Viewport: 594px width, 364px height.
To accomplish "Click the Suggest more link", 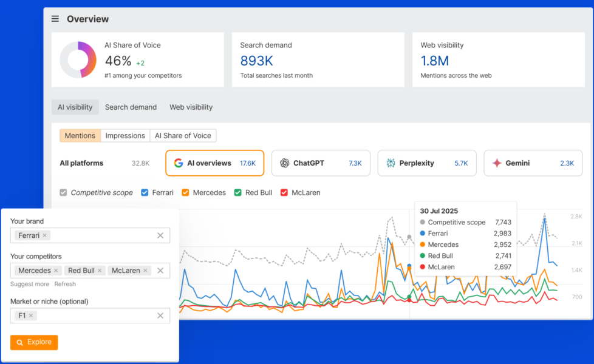I will pos(29,284).
